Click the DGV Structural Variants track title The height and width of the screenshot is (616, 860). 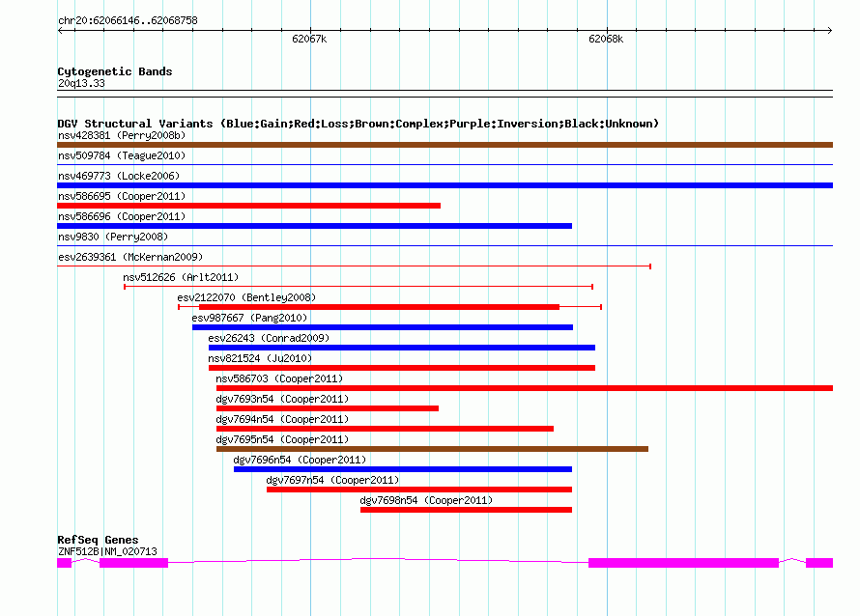(358, 124)
